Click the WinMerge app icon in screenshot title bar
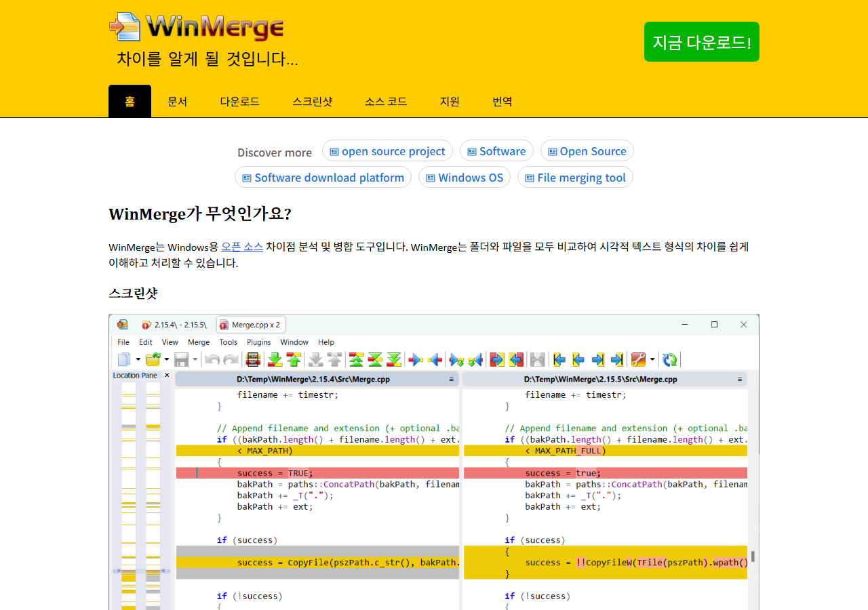The width and height of the screenshot is (868, 610). pyautogui.click(x=122, y=325)
